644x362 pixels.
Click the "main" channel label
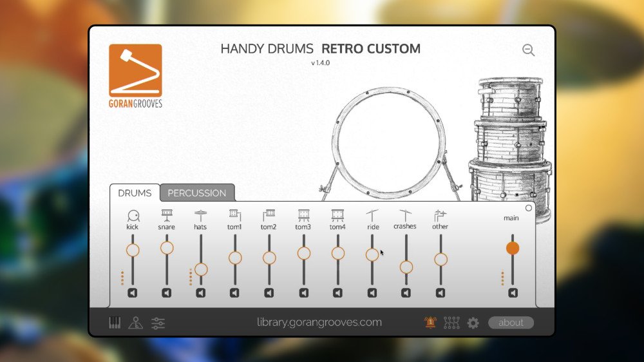coord(511,218)
